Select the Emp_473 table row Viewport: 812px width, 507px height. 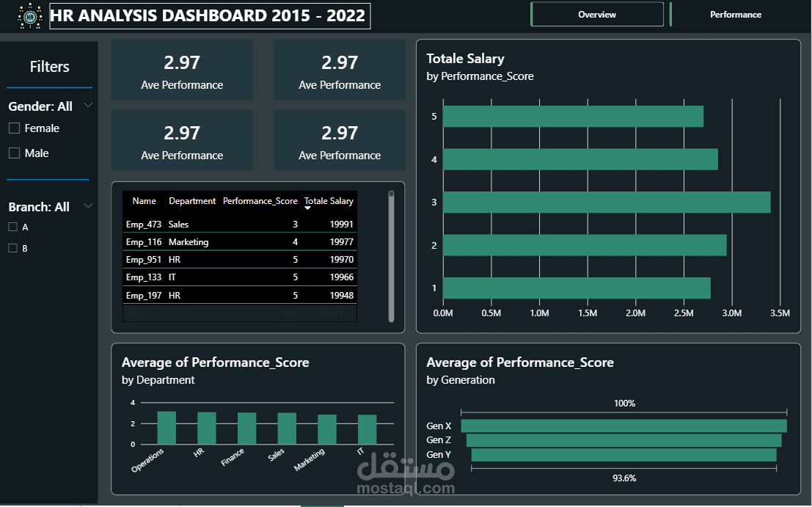tap(240, 225)
